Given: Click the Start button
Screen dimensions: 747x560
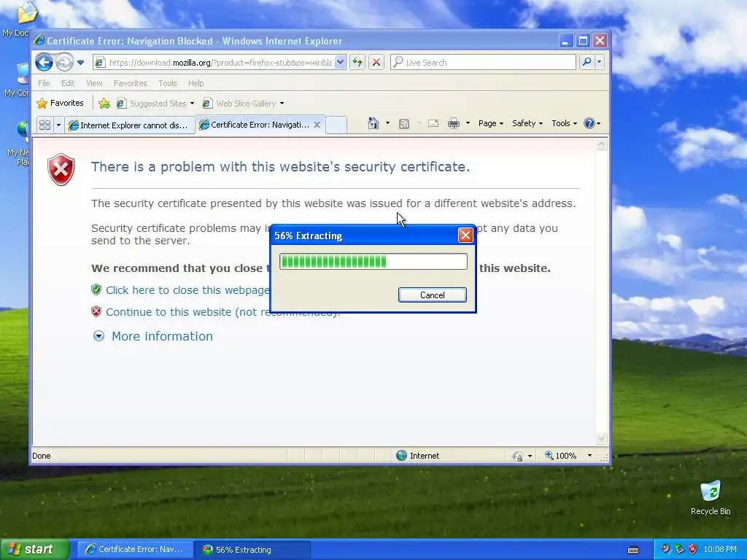Looking at the screenshot, I should (x=35, y=549).
